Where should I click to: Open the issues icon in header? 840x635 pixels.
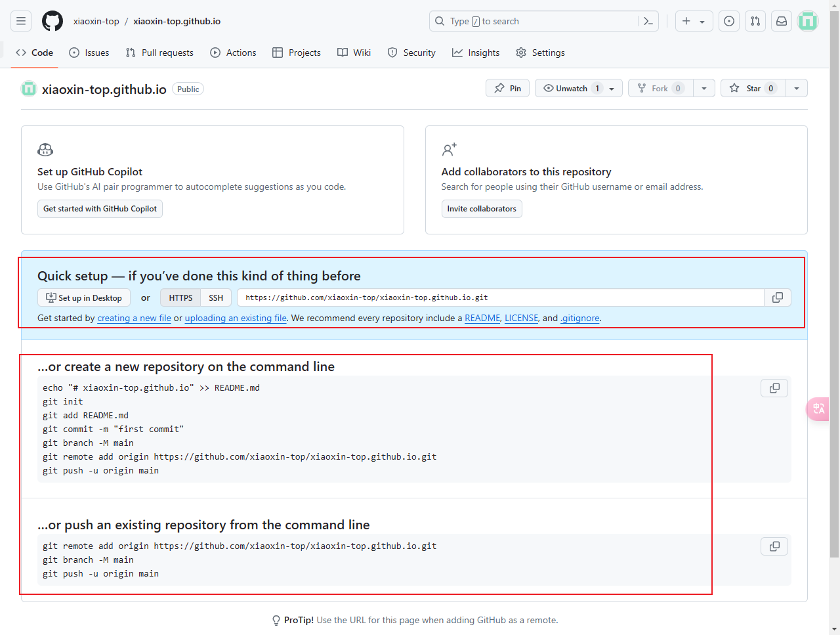[729, 21]
